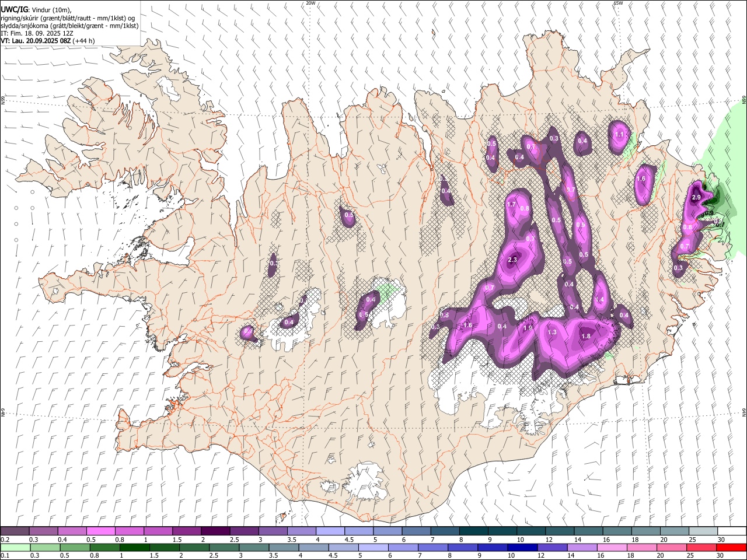Click the 1.3 precipitation value label
Viewport: 747px width, 560px height.
[x=552, y=332]
